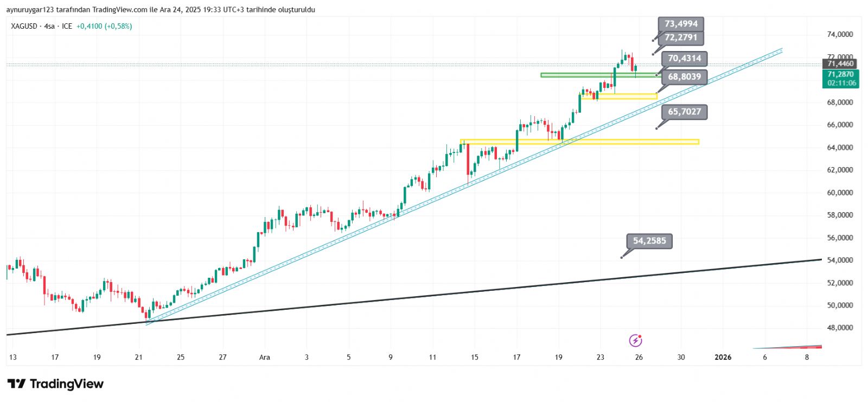Select the 54,2585 callout label
Screen dimensions: 868x402
click(x=649, y=241)
